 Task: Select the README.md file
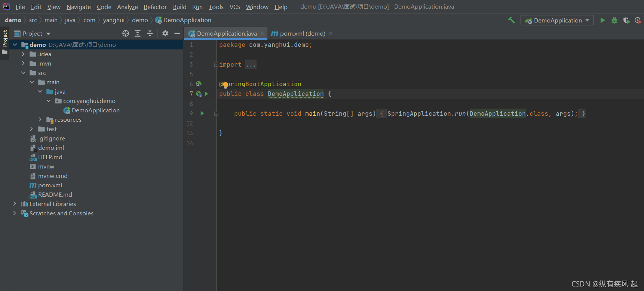(55, 194)
